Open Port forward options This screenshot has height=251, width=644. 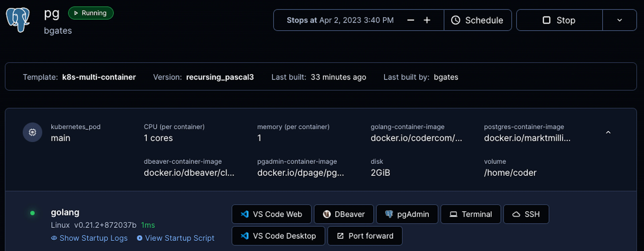(365, 236)
